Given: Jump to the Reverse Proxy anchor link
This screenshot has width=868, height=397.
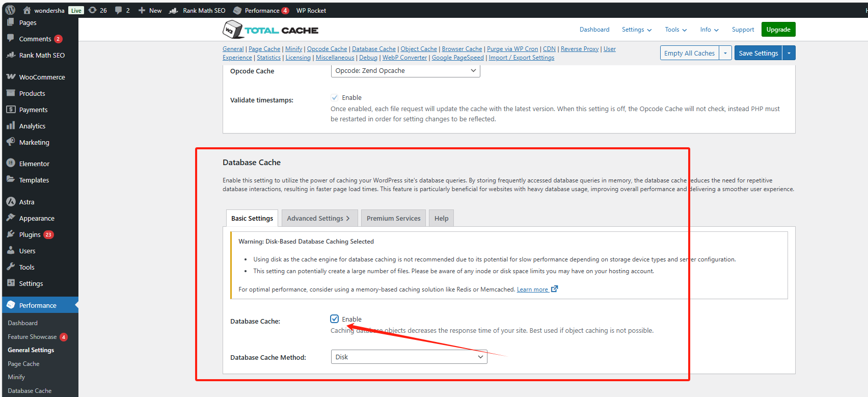Looking at the screenshot, I should coord(580,49).
